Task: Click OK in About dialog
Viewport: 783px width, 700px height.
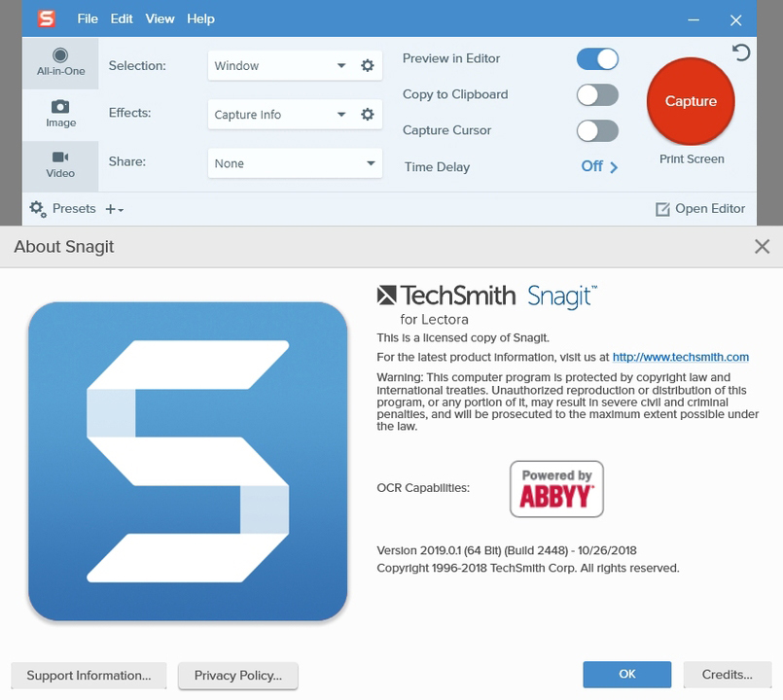Action: pos(627,675)
